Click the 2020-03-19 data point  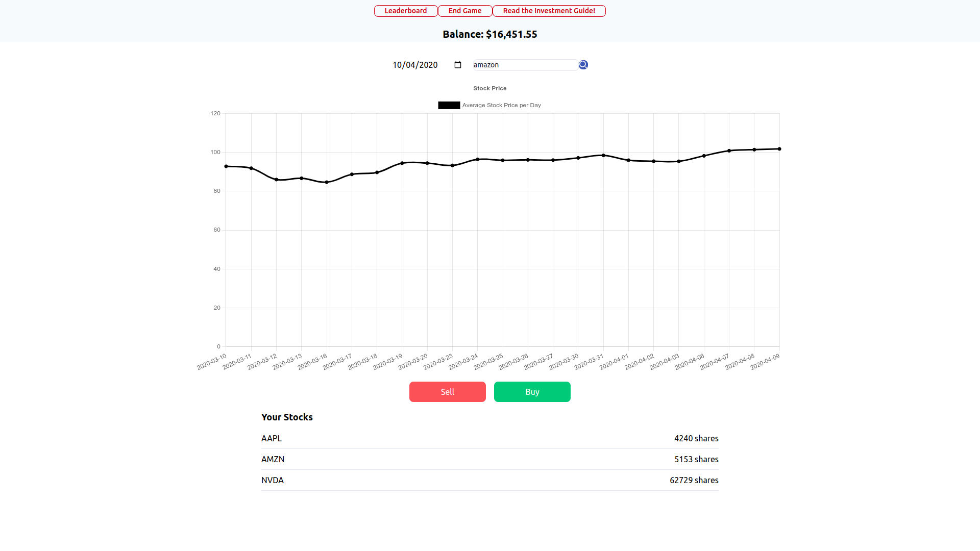tap(402, 163)
